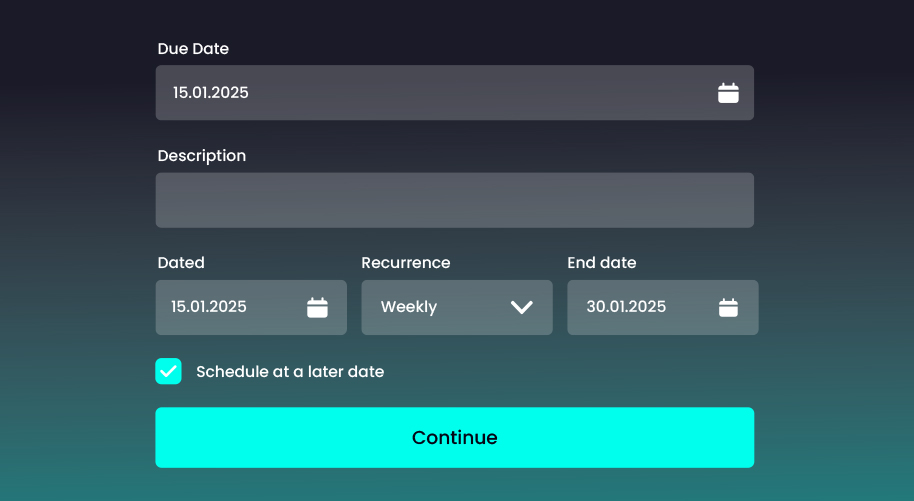Click the "Due Date" field label
The width and height of the screenshot is (914, 501).
193,48
